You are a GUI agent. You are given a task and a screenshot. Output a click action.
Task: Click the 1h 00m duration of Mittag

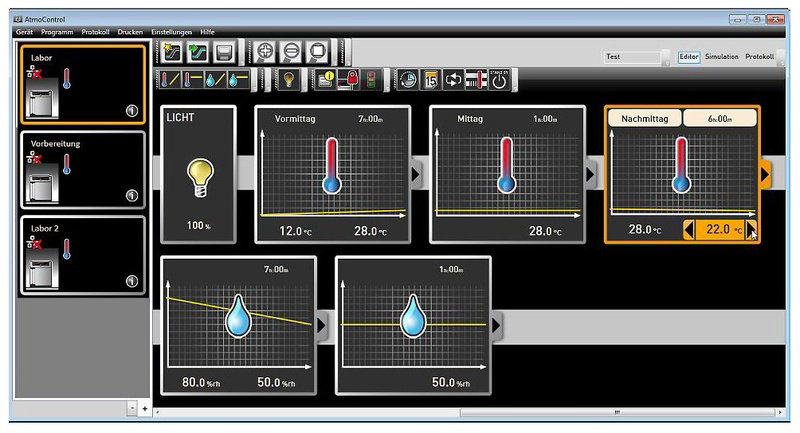(545, 119)
